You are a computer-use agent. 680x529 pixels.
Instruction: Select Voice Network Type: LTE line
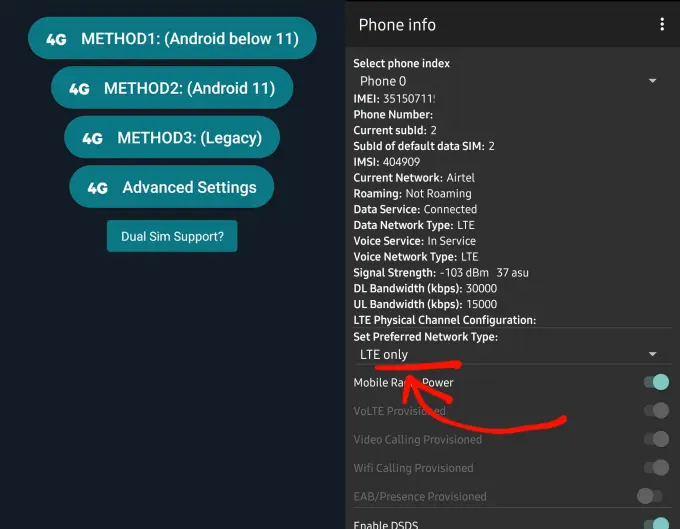416,257
